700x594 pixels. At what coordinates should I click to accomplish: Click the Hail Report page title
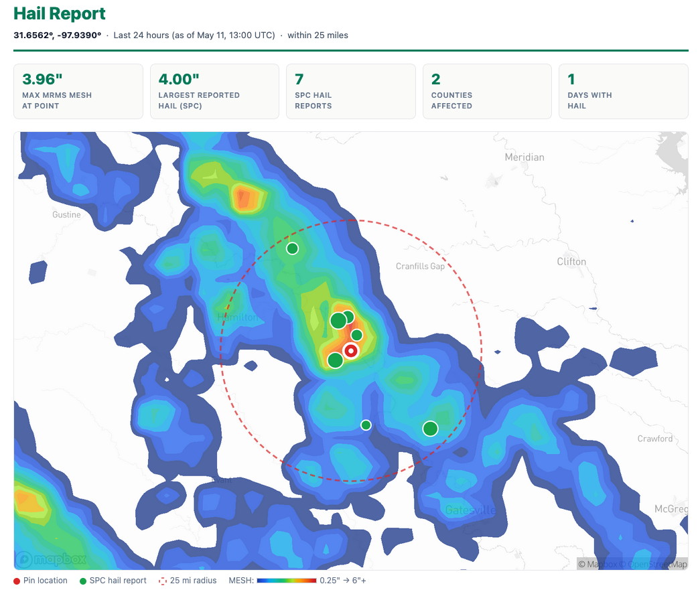tap(60, 13)
